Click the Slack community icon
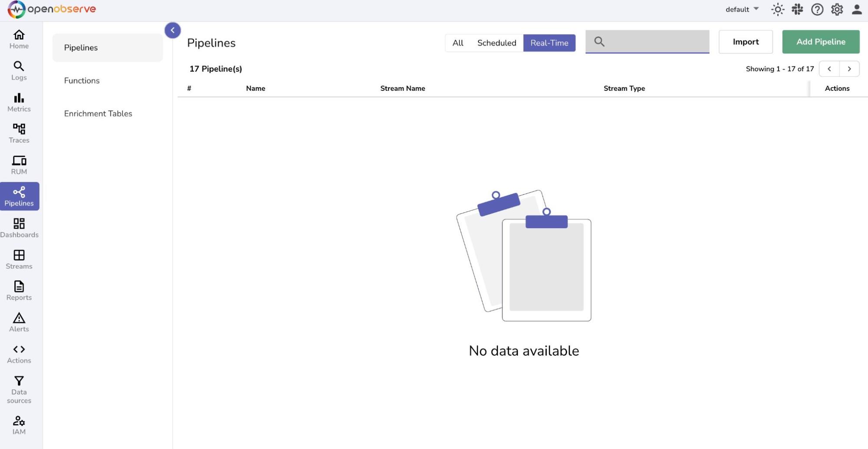Image resolution: width=868 pixels, height=449 pixels. click(x=797, y=10)
